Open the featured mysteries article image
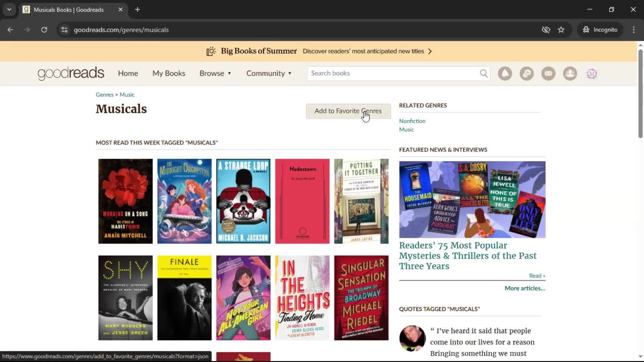The image size is (644, 362). point(472,199)
